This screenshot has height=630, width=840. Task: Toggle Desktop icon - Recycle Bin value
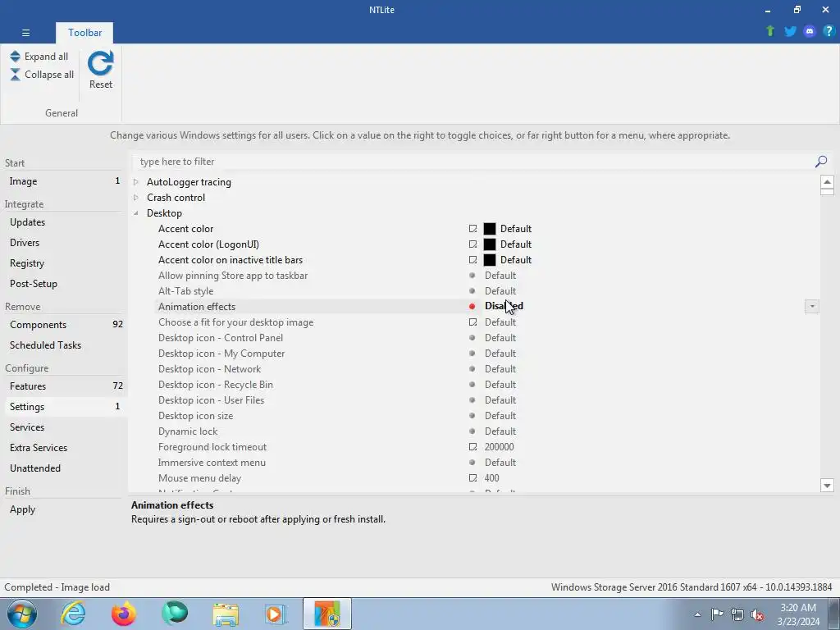500,385
